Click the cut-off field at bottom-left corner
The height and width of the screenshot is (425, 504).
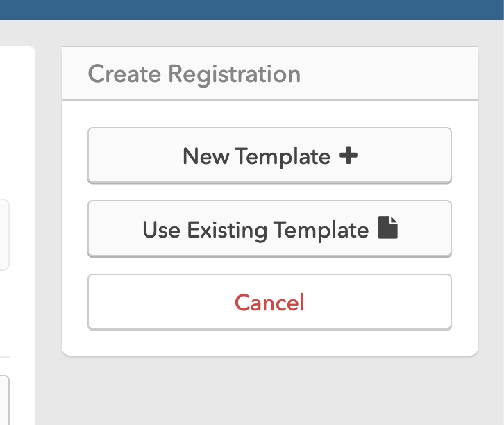click(x=4, y=400)
